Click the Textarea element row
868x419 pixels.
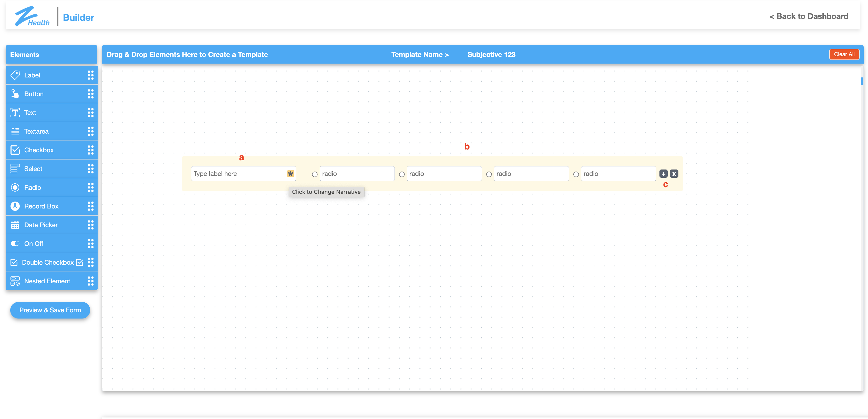tap(51, 131)
